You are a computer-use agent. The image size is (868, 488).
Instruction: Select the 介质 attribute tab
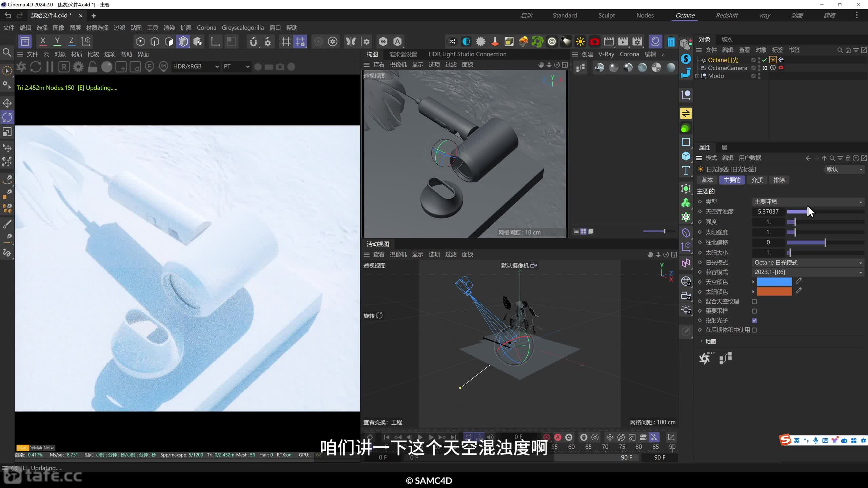tap(757, 180)
